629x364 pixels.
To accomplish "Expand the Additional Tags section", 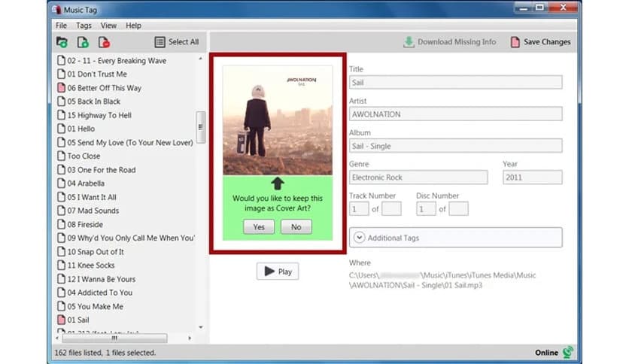I will tap(359, 238).
